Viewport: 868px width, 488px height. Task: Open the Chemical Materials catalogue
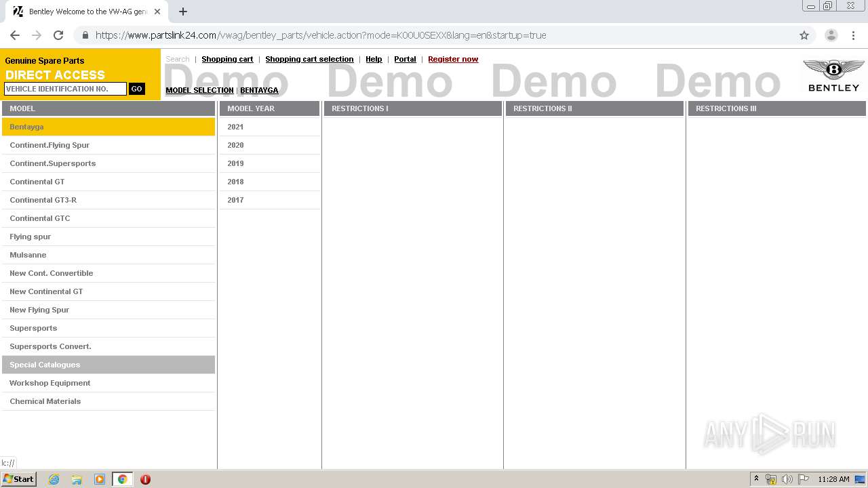108,401
